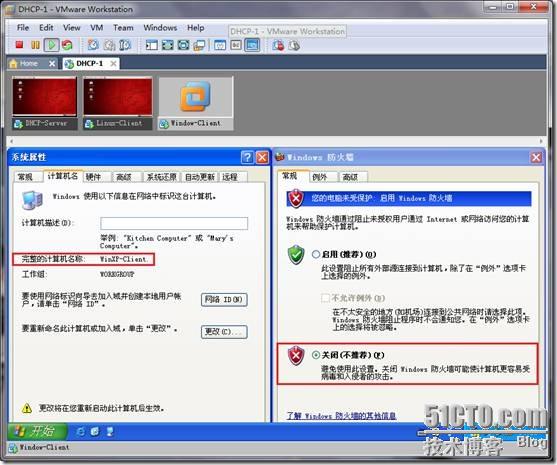This screenshot has width=557, height=465.
Task: Take a snapshot with the snapshot icon
Action: [93, 45]
